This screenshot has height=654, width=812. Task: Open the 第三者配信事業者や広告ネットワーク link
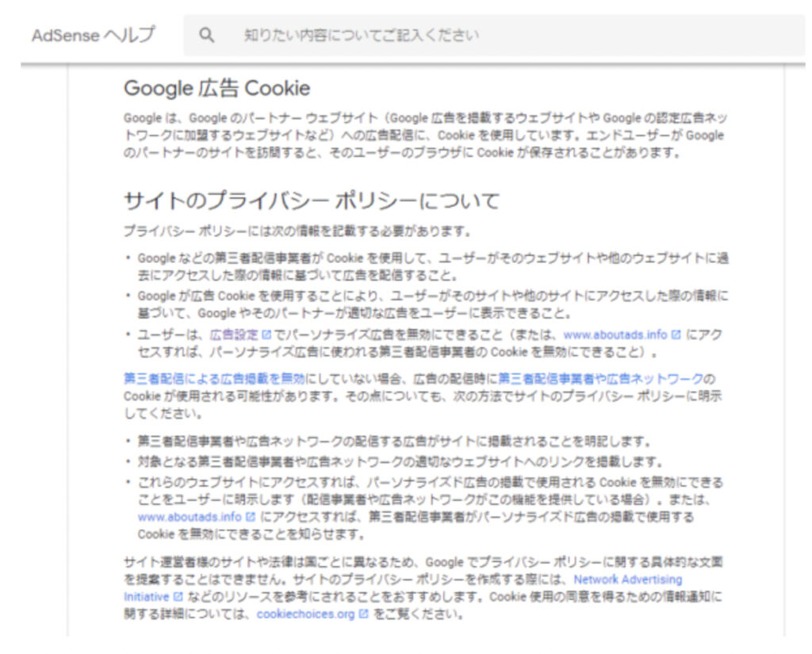pyautogui.click(x=601, y=379)
